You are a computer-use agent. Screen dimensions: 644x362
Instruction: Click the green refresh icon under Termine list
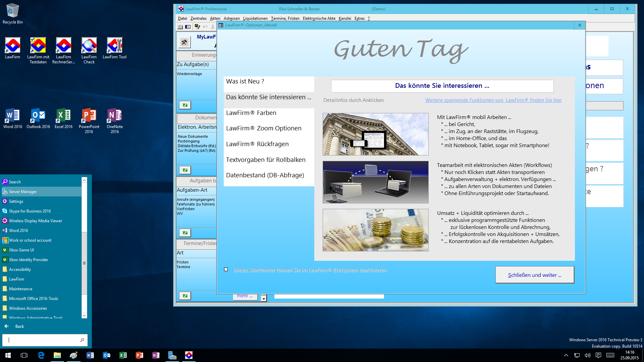(185, 296)
